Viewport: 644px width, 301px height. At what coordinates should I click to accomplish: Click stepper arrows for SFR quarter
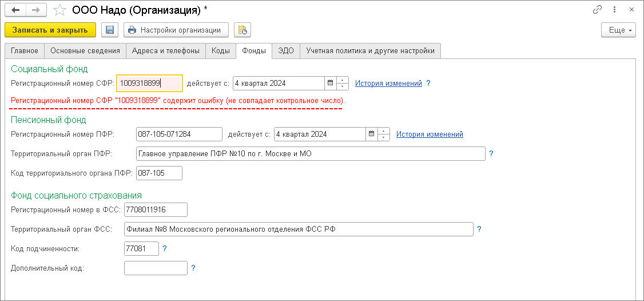343,83
